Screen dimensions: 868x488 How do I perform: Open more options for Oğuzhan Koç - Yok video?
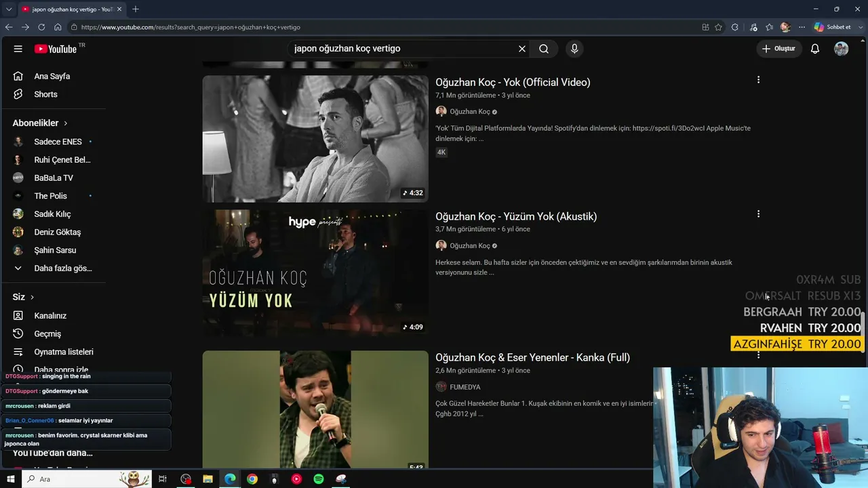[758, 80]
